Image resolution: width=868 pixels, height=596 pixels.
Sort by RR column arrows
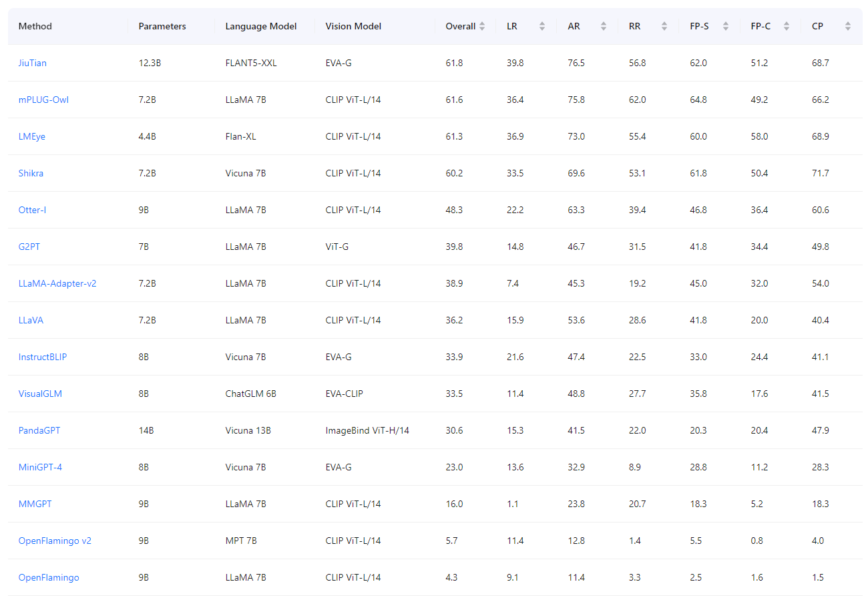[x=664, y=27]
